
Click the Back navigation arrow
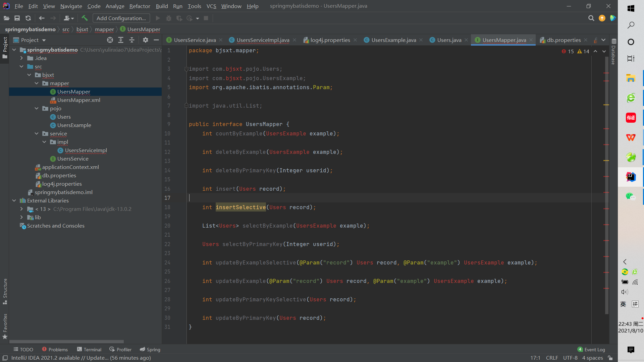pos(42,18)
